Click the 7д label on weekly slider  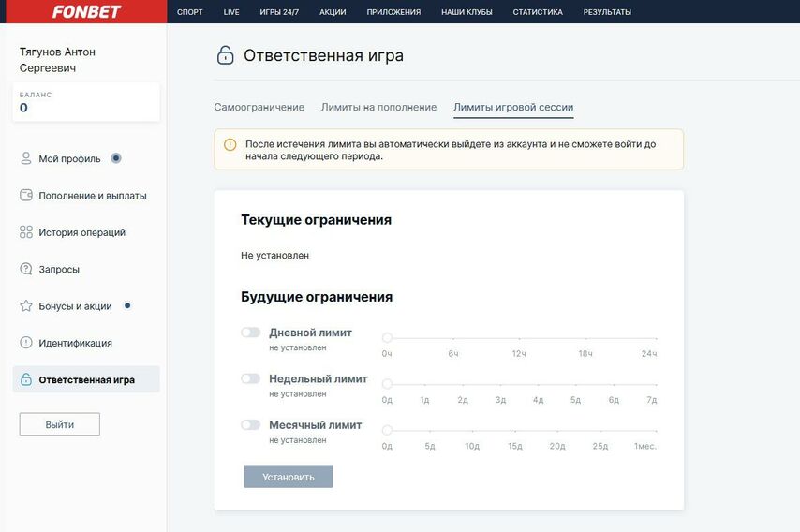[x=652, y=400]
